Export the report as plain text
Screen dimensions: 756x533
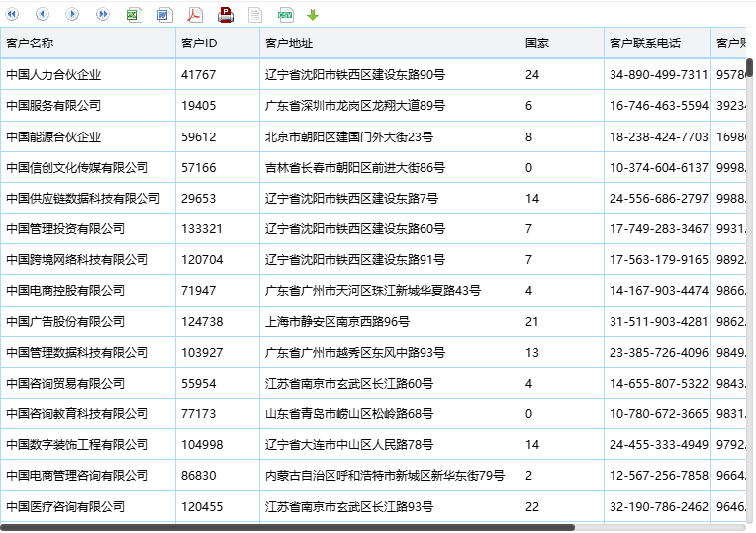coord(255,15)
